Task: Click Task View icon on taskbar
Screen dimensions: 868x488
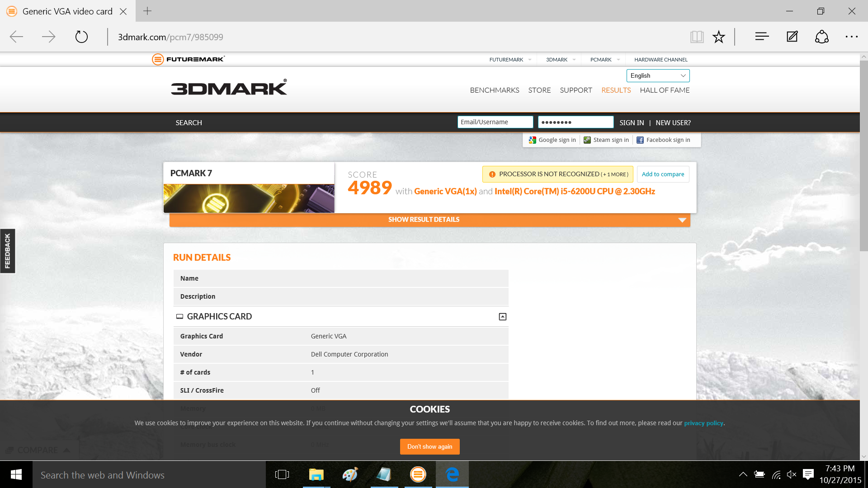Action: coord(282,474)
